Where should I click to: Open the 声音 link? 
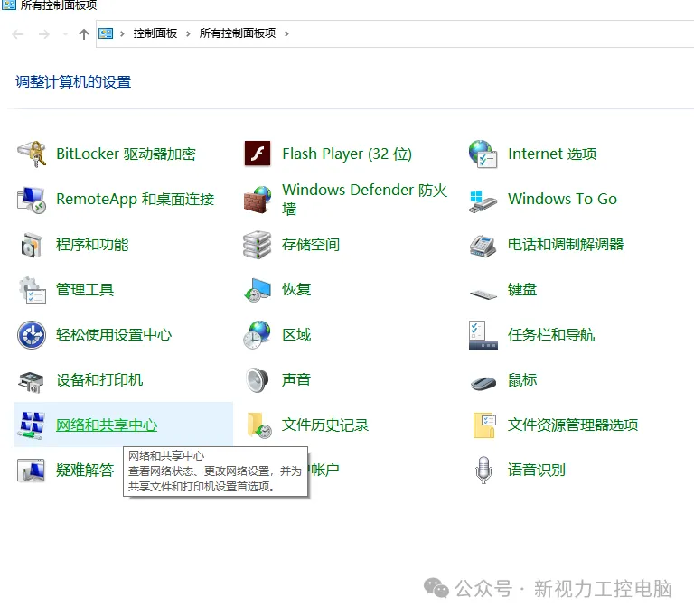[x=296, y=380]
